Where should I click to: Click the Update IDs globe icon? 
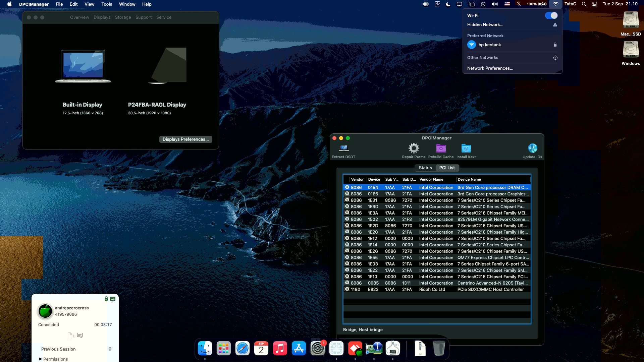(532, 148)
